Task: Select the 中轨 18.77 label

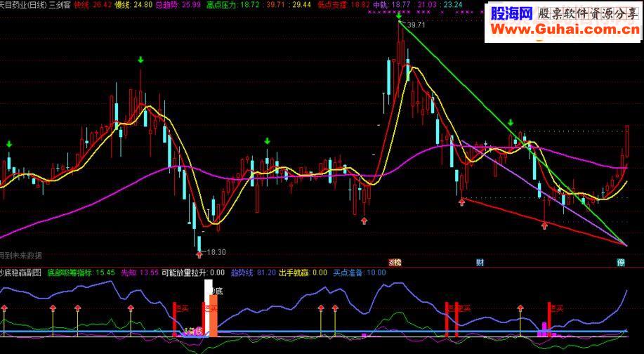Action: coord(392,4)
